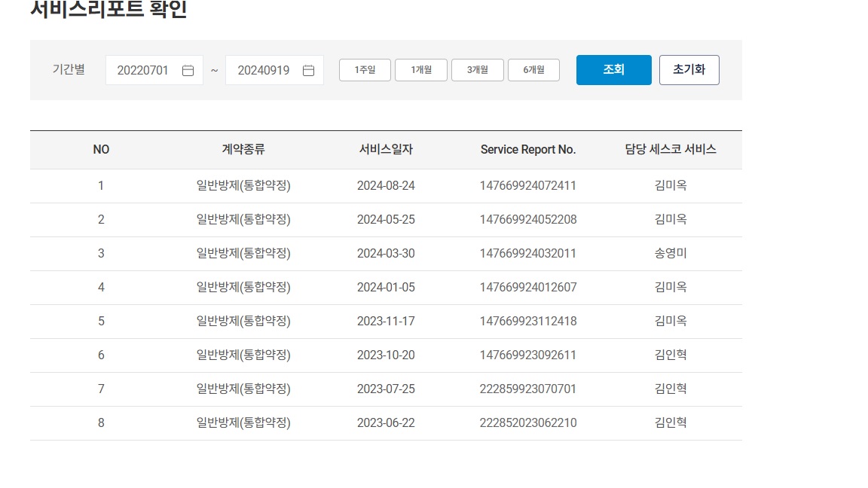Open report number 147669923112418
The height and width of the screenshot is (488, 868).
[x=527, y=322]
